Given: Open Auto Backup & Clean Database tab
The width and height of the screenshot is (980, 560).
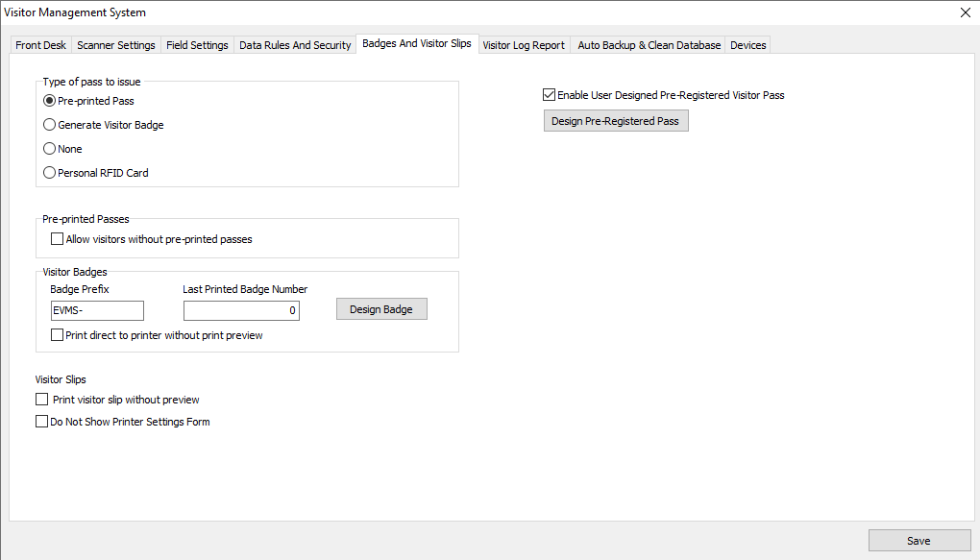Looking at the screenshot, I should (649, 45).
